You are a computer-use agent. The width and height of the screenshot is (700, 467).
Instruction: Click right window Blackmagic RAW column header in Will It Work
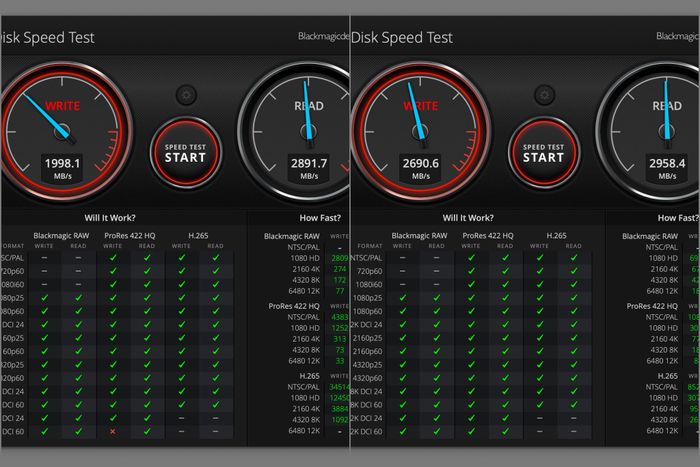point(419,235)
